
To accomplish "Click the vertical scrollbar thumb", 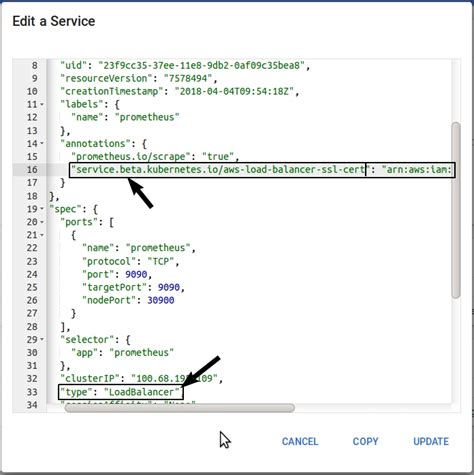I will click(x=456, y=210).
